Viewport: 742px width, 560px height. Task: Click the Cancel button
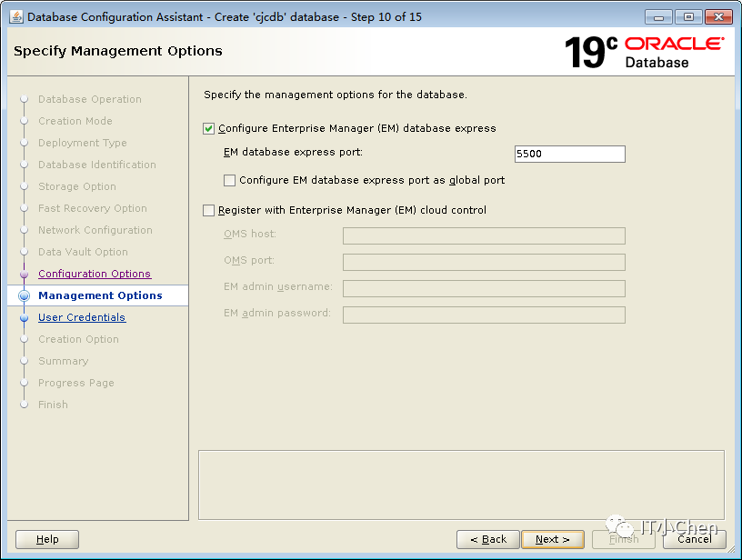point(694,539)
